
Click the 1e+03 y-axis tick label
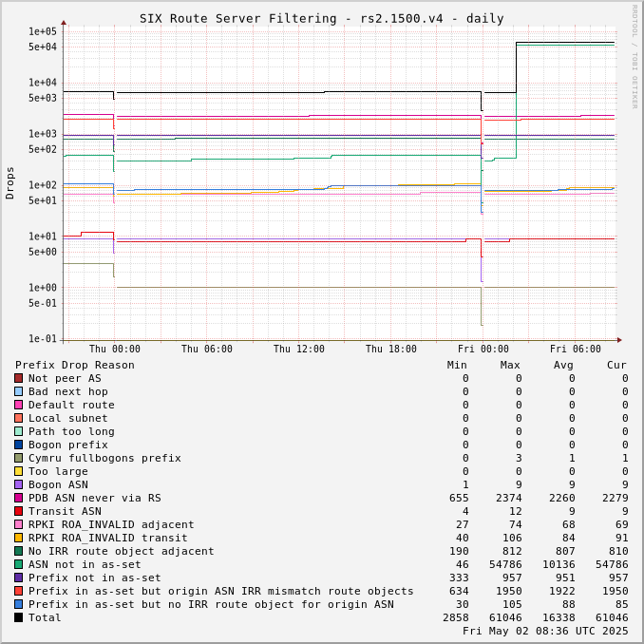(x=43, y=134)
